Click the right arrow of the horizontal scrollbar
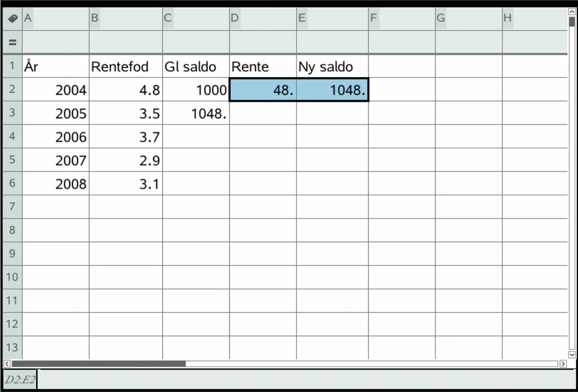Image resolution: width=578 pixels, height=392 pixels. [564, 363]
